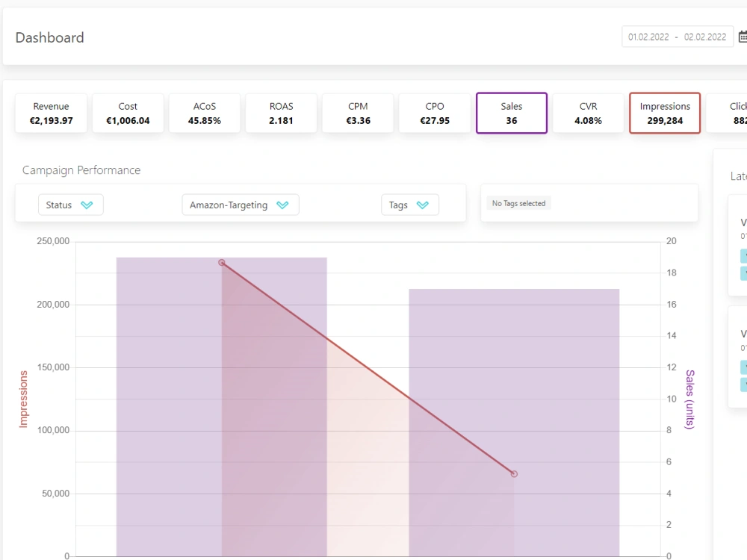Click the 'No Tags selected' label
The image size is (747, 560).
click(519, 203)
